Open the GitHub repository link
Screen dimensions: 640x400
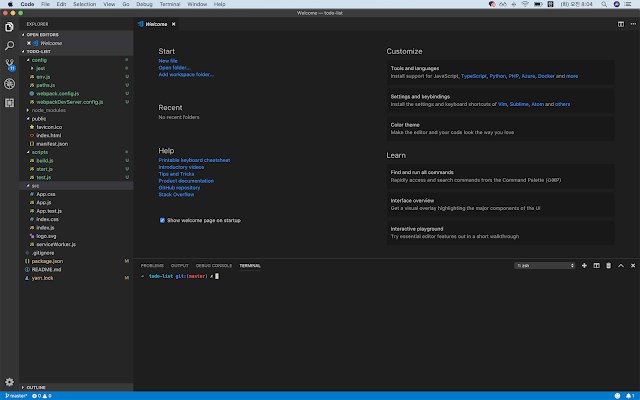pyautogui.click(x=179, y=188)
